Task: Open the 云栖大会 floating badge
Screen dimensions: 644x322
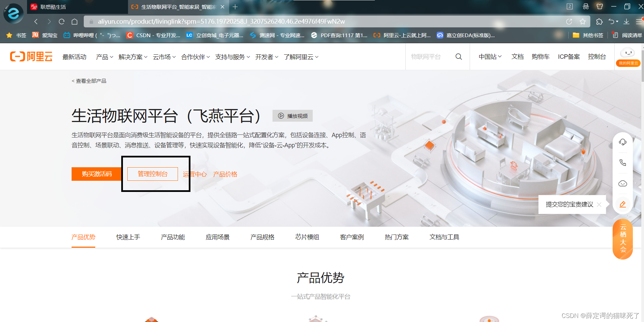Action: (x=623, y=239)
